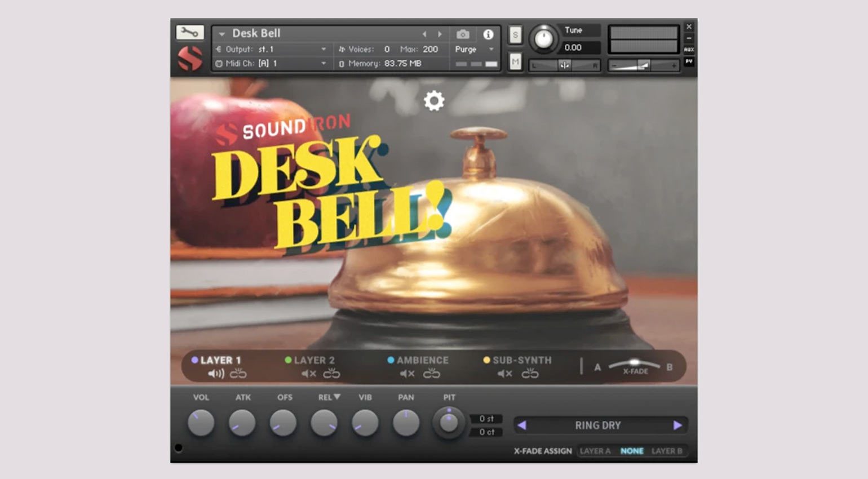This screenshot has height=479, width=868.
Task: Click the L/R pan slider in header
Action: 564,65
